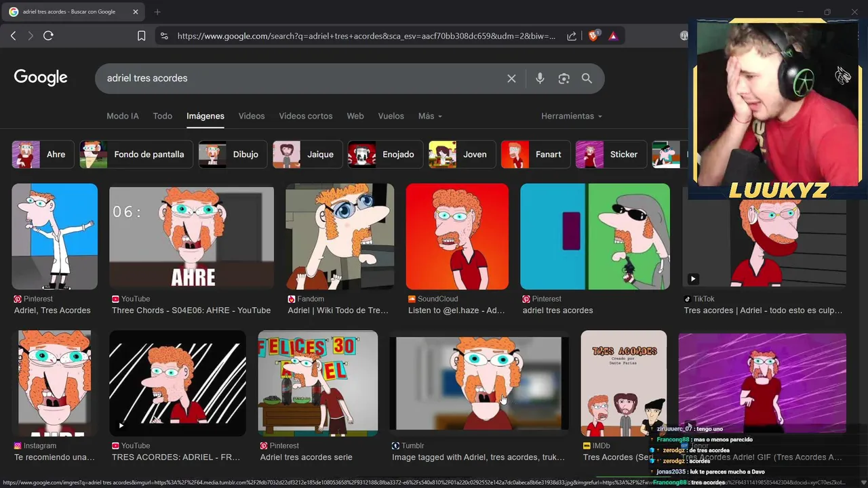Screen dimensions: 868x488
Task: Open Tumblr Adriel image thumbnail
Action: (x=479, y=383)
